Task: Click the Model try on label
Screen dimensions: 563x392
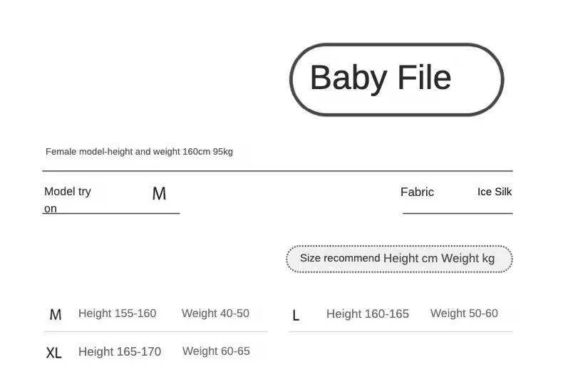Action: pos(67,192)
